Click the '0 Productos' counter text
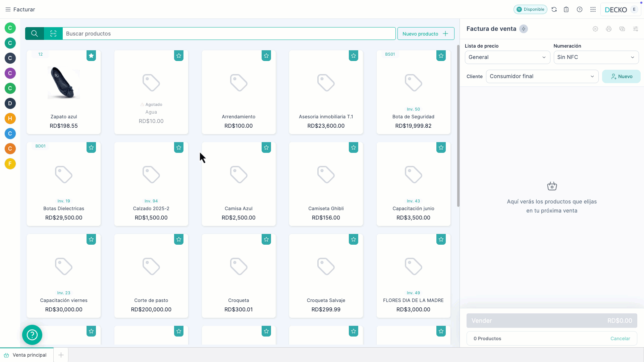 coord(487,339)
